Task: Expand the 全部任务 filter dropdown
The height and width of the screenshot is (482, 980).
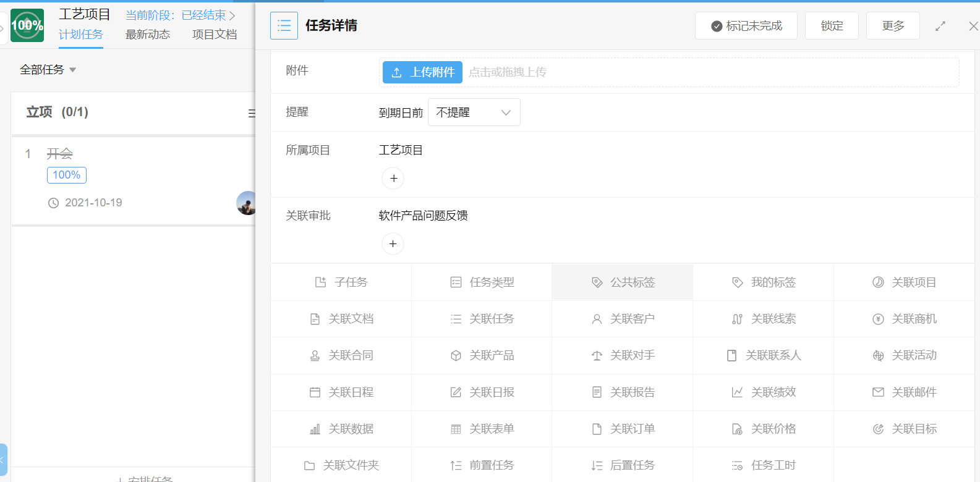Action: pyautogui.click(x=48, y=70)
